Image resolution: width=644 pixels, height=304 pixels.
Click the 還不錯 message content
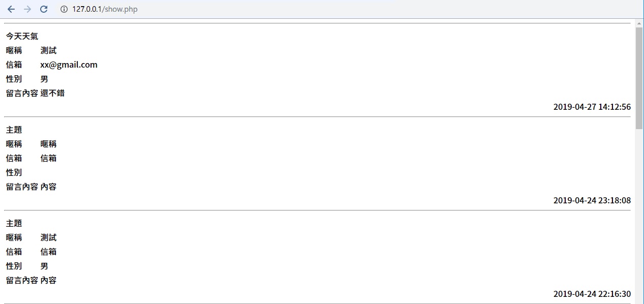(x=52, y=93)
